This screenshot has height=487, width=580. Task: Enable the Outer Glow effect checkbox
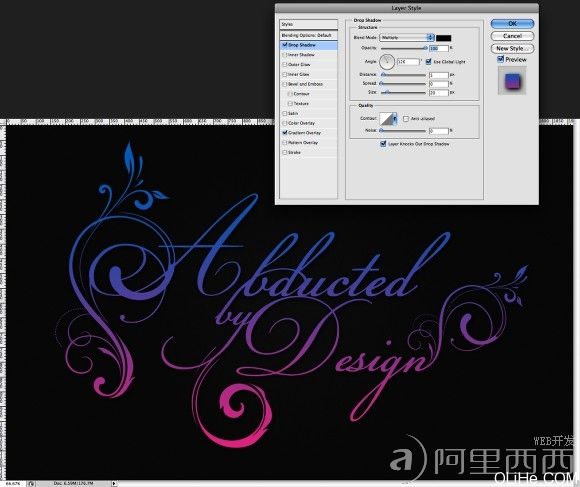[x=284, y=65]
